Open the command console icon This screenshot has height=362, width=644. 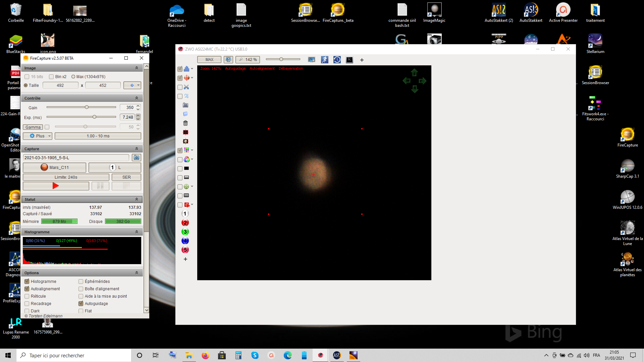pyautogui.click(x=350, y=60)
